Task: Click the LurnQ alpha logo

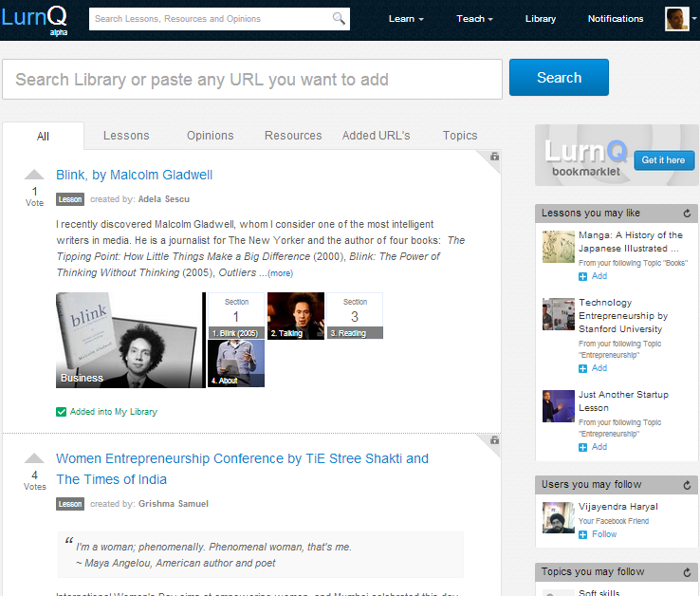Action: pos(34,20)
